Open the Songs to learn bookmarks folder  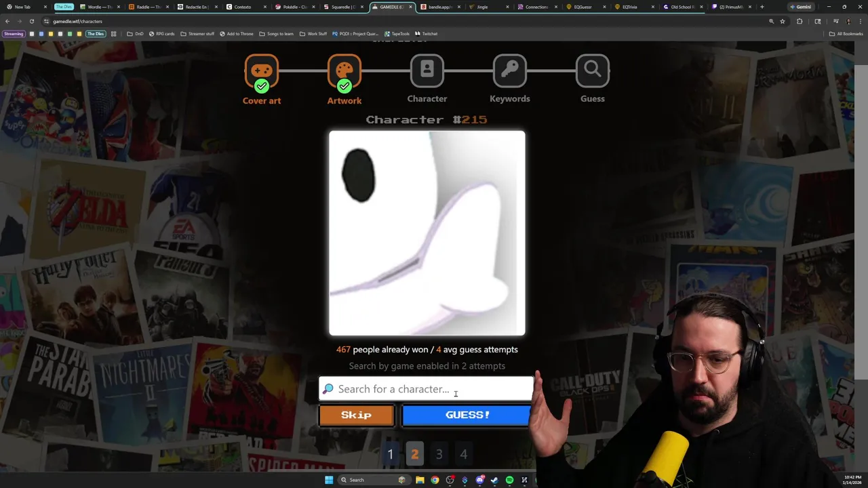click(x=277, y=33)
